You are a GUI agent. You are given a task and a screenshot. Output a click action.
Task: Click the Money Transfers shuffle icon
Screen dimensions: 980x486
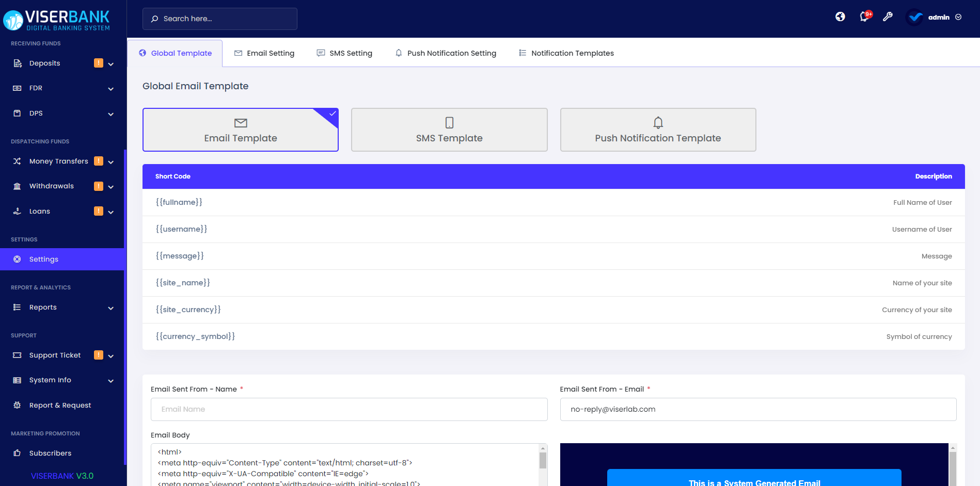pyautogui.click(x=17, y=161)
